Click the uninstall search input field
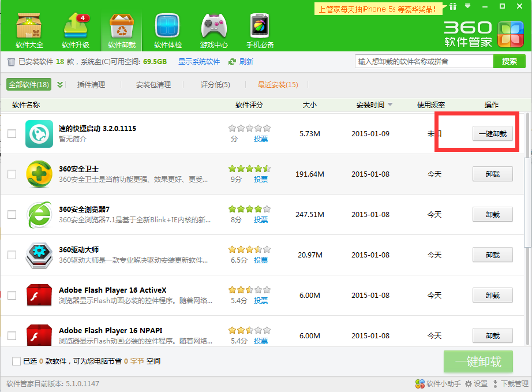532x392 pixels. tap(424, 62)
